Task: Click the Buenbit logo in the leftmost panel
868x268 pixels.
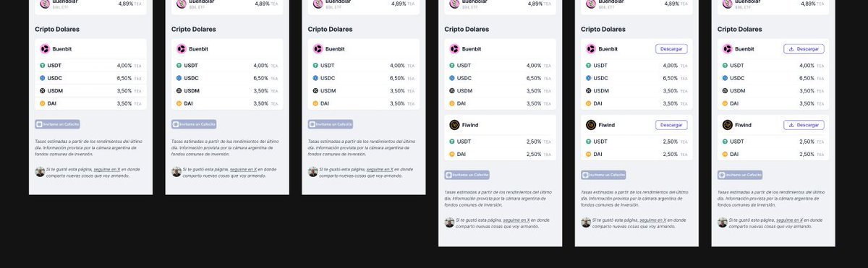Action: coord(45,49)
